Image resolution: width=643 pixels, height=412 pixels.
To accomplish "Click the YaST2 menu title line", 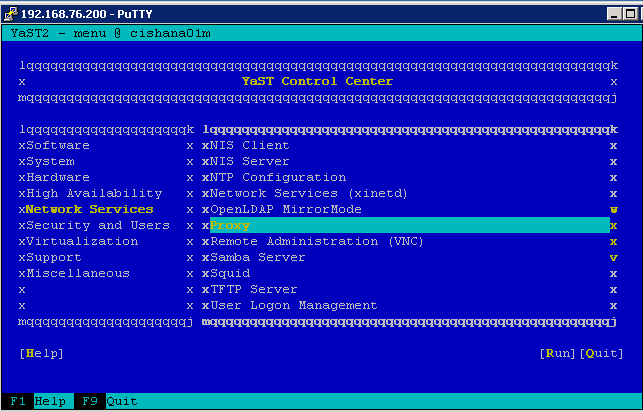I will tap(111, 33).
